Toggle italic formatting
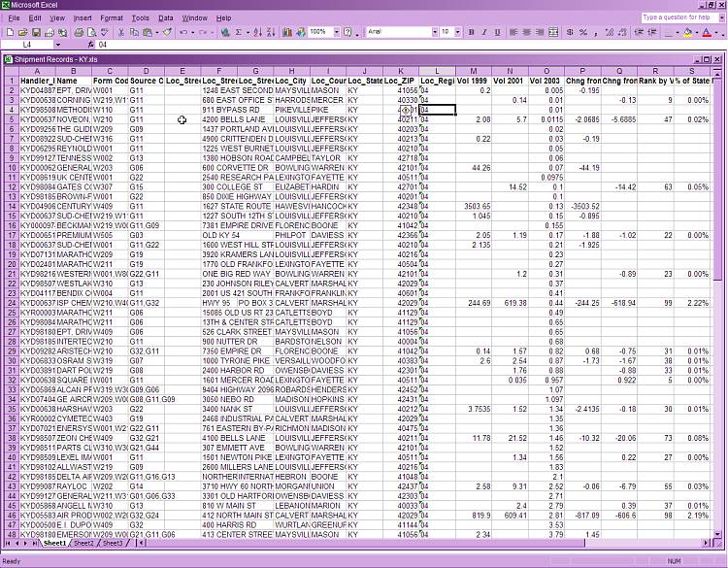The image size is (728, 568). pos(484,32)
